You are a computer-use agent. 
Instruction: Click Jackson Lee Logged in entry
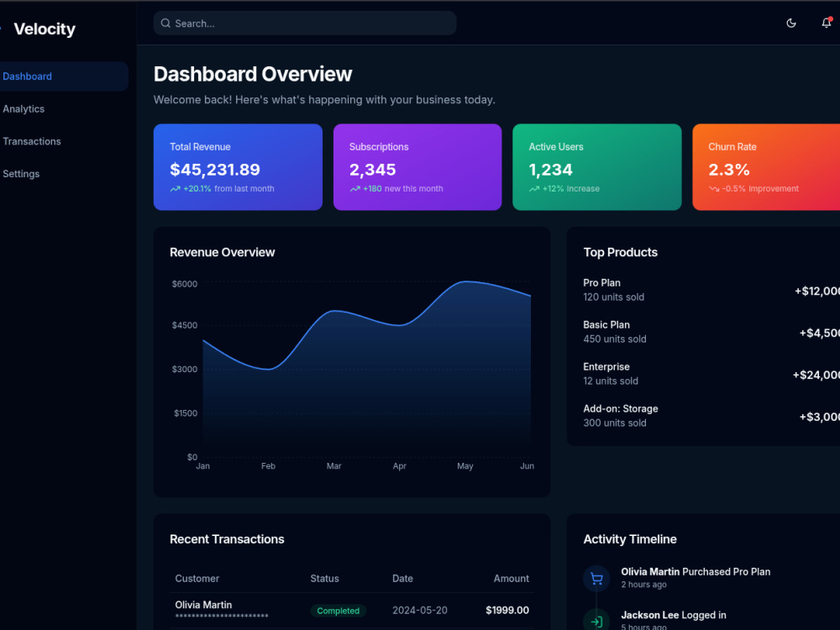click(674, 615)
